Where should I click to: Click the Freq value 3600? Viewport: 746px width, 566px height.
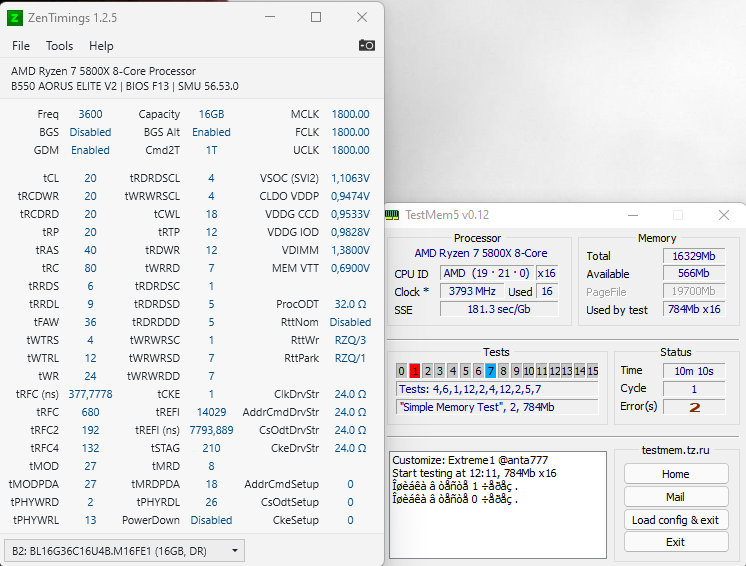coord(90,114)
